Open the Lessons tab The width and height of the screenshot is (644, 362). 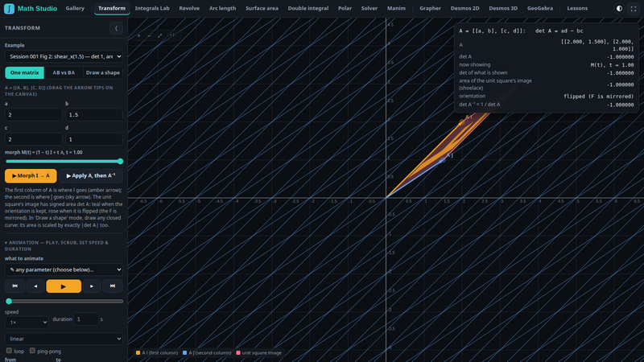click(x=577, y=8)
